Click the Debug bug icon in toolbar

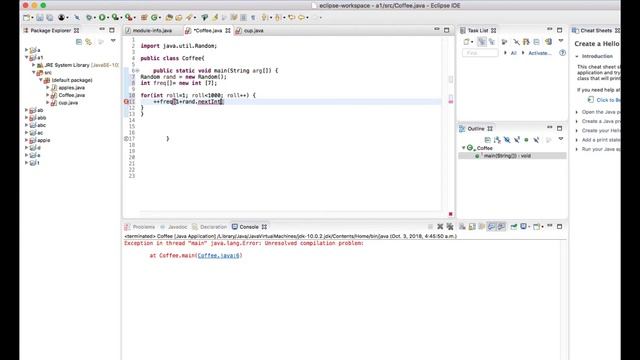(x=89, y=18)
